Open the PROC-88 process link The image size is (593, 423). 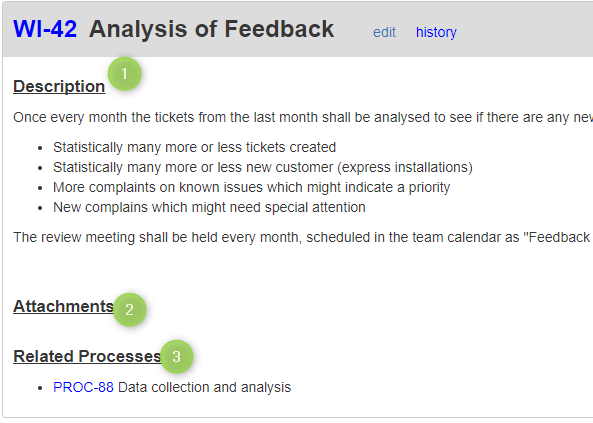coord(83,387)
